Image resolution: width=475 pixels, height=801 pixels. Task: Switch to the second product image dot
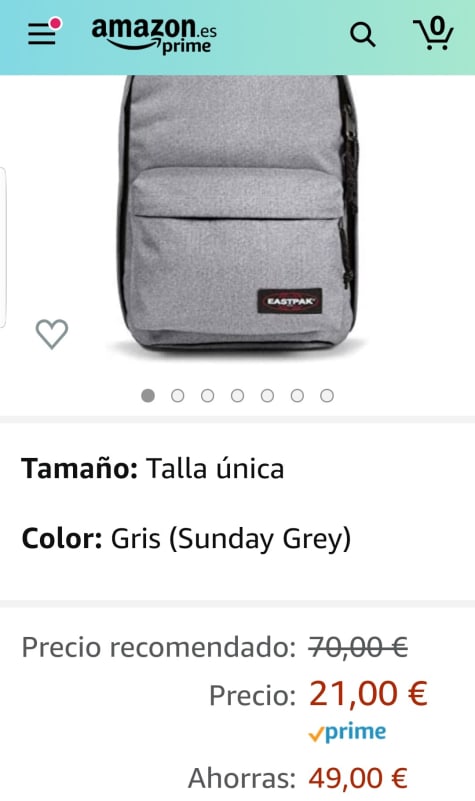pyautogui.click(x=177, y=395)
